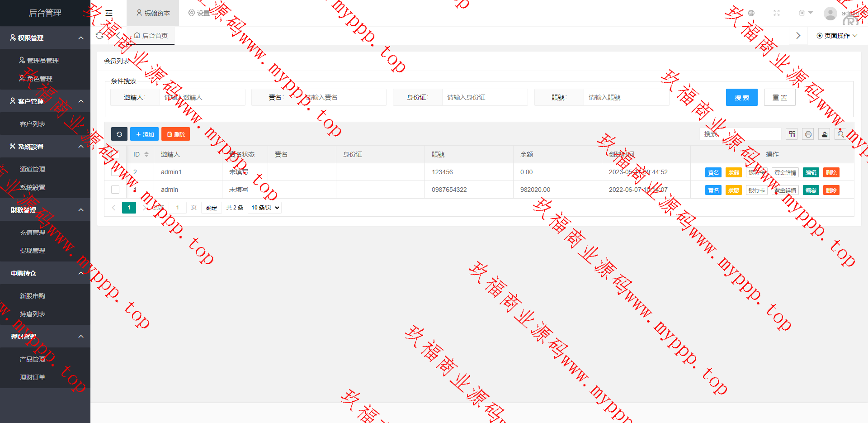868x423 pixels.
Task: Open 提现管理 in the sidebar
Action: click(x=33, y=251)
